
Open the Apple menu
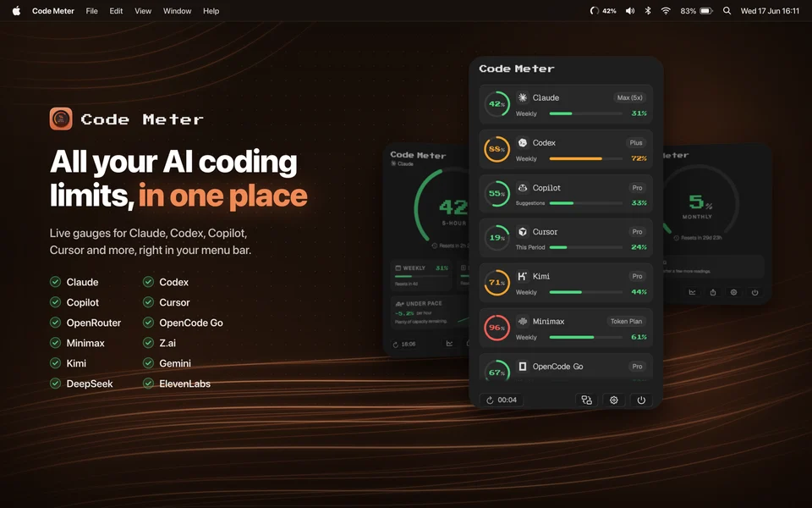16,11
